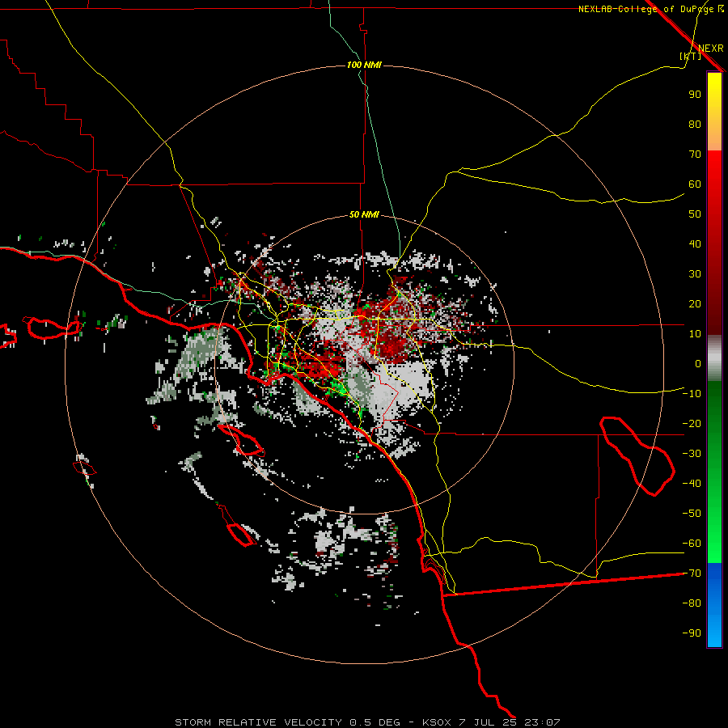Viewport: 728px width, 728px height.
Task: Click the 80 value on the velocity scale
Action: (695, 124)
